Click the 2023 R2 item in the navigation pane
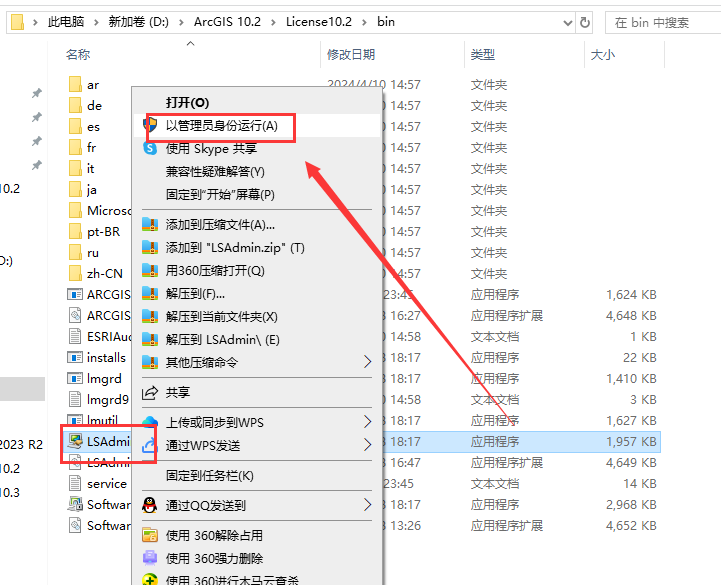 pyautogui.click(x=21, y=444)
